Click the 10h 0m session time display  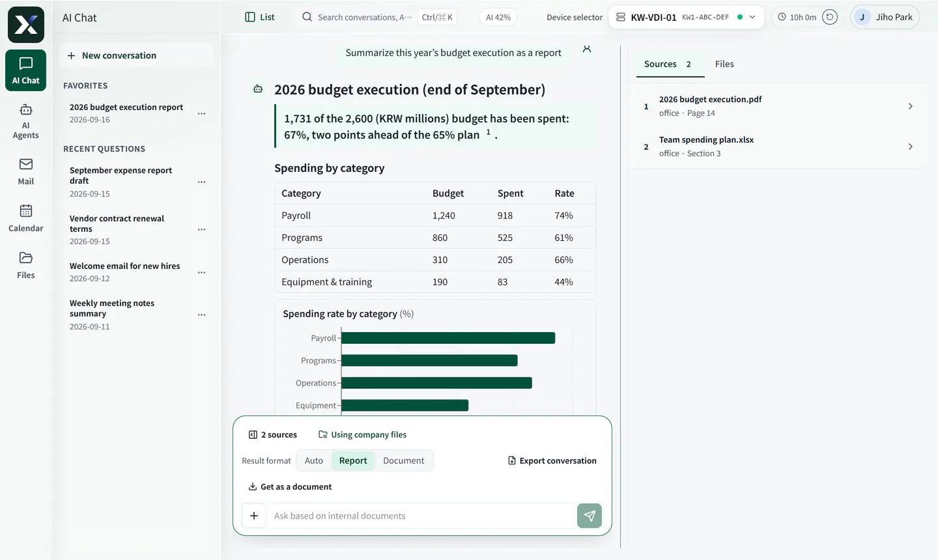coord(797,17)
